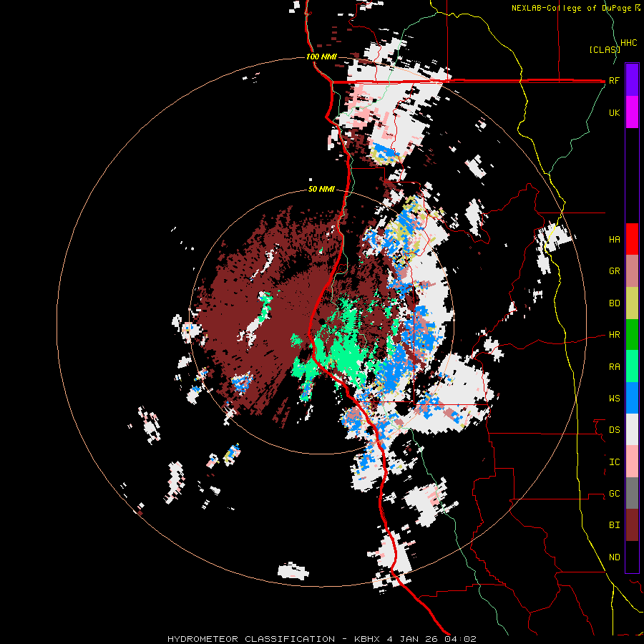Click the gray GC legend swatch

pos(632,493)
